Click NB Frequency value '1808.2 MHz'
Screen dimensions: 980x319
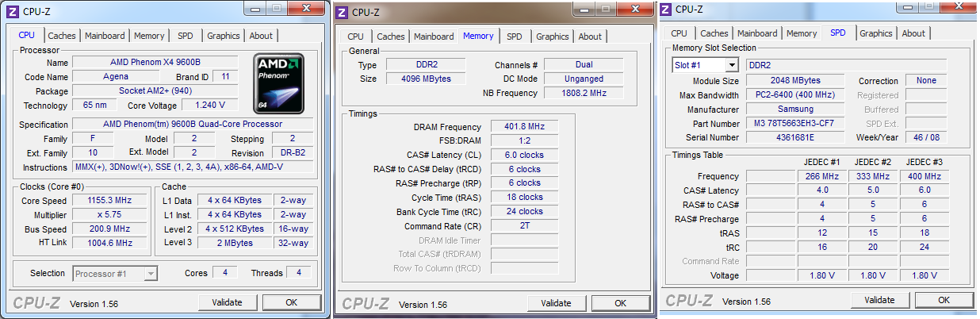584,93
